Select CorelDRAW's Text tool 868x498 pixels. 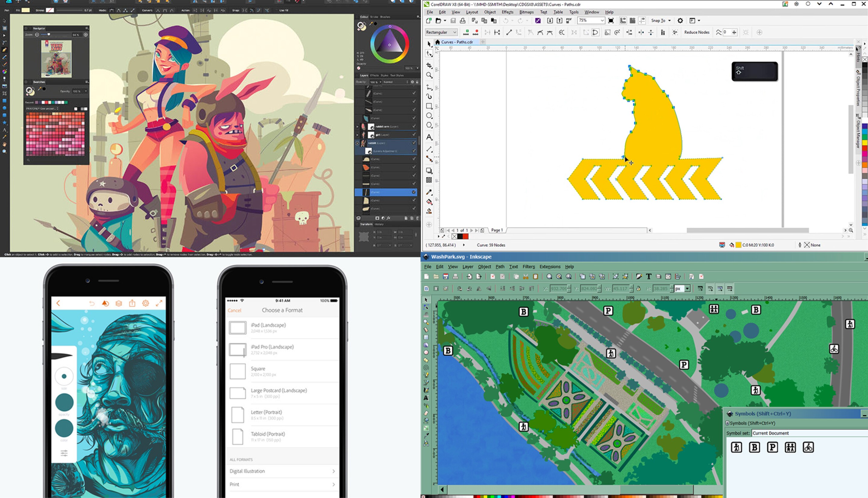[x=429, y=137]
